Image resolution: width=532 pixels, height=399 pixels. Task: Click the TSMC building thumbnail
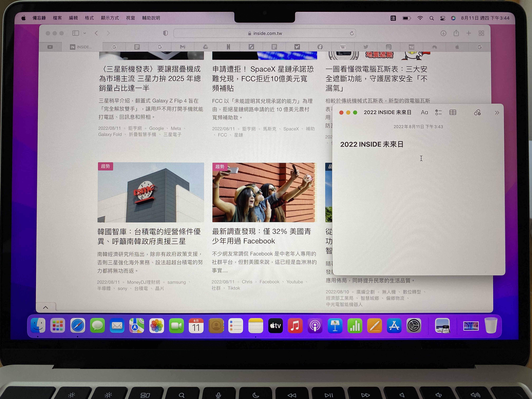point(151,192)
